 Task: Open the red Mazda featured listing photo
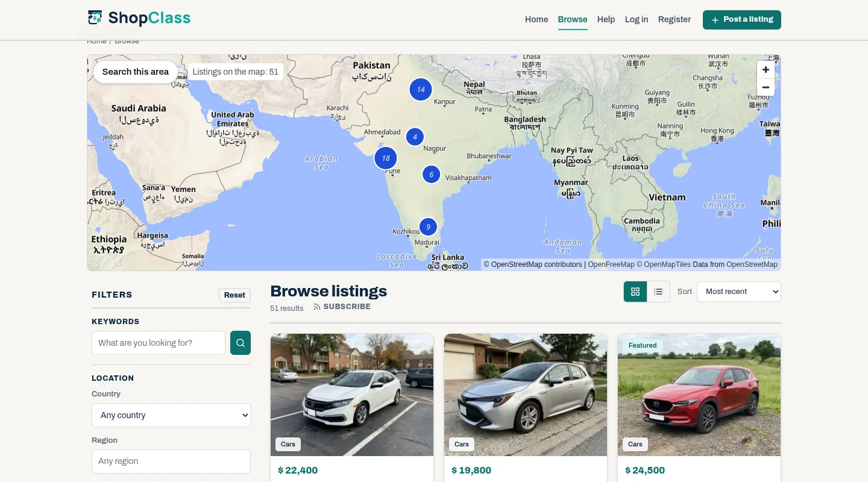tap(699, 395)
